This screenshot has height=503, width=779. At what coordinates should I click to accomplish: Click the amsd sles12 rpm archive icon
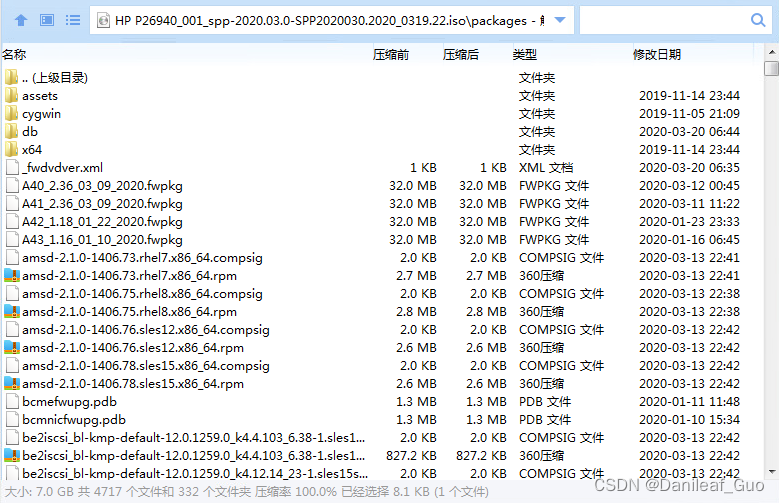click(x=12, y=347)
